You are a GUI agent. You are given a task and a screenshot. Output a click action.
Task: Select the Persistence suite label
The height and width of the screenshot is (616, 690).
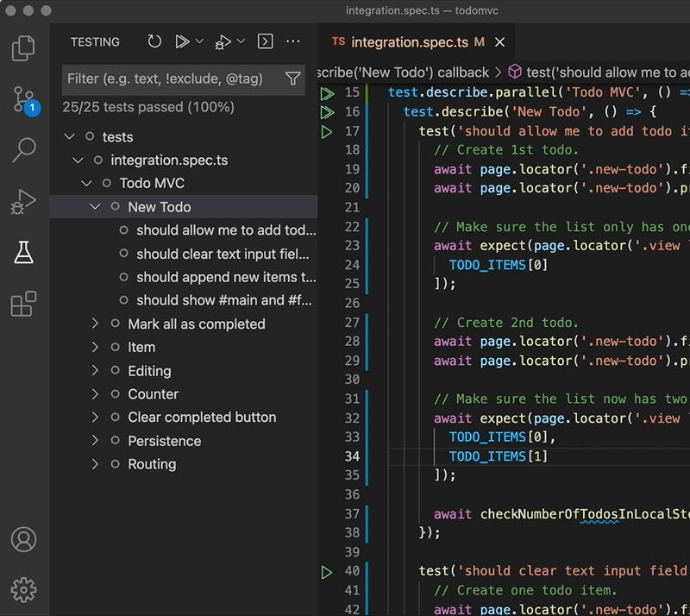[165, 441]
